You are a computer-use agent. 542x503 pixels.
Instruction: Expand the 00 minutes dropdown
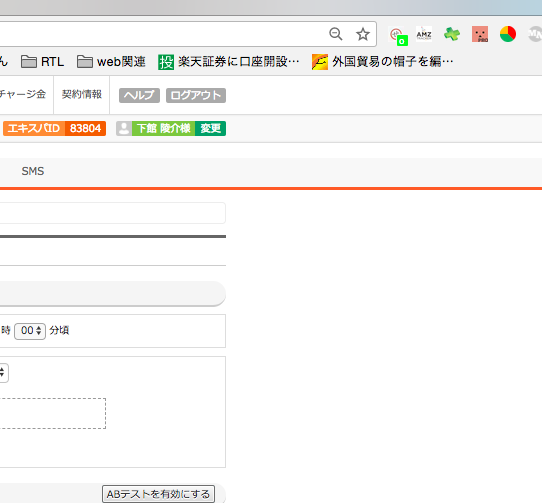30,330
